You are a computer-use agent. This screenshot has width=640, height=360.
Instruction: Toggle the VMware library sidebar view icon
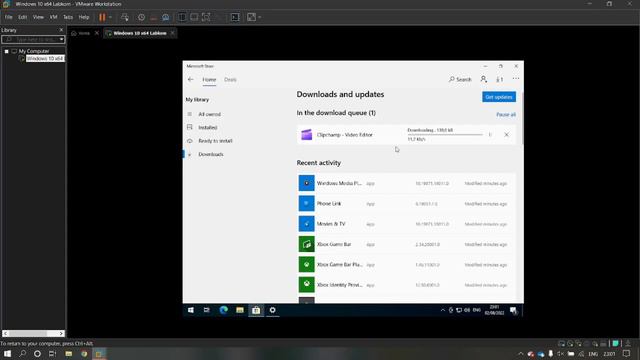(182, 17)
